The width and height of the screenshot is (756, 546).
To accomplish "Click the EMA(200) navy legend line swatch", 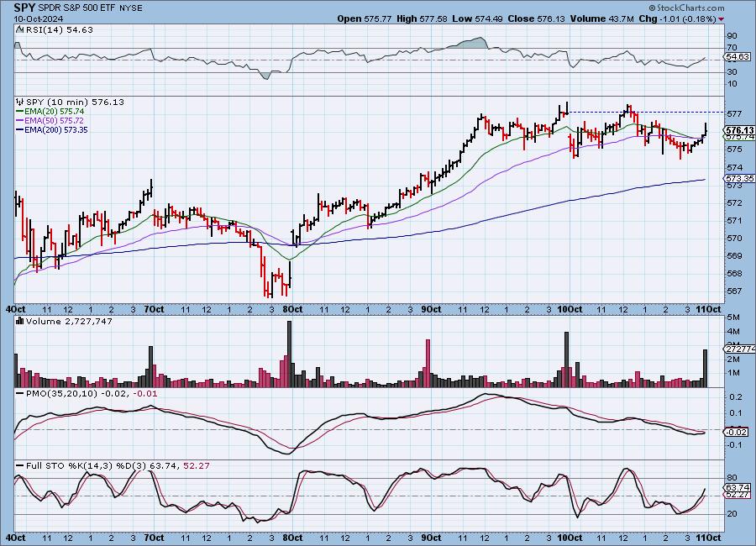I will (20, 129).
